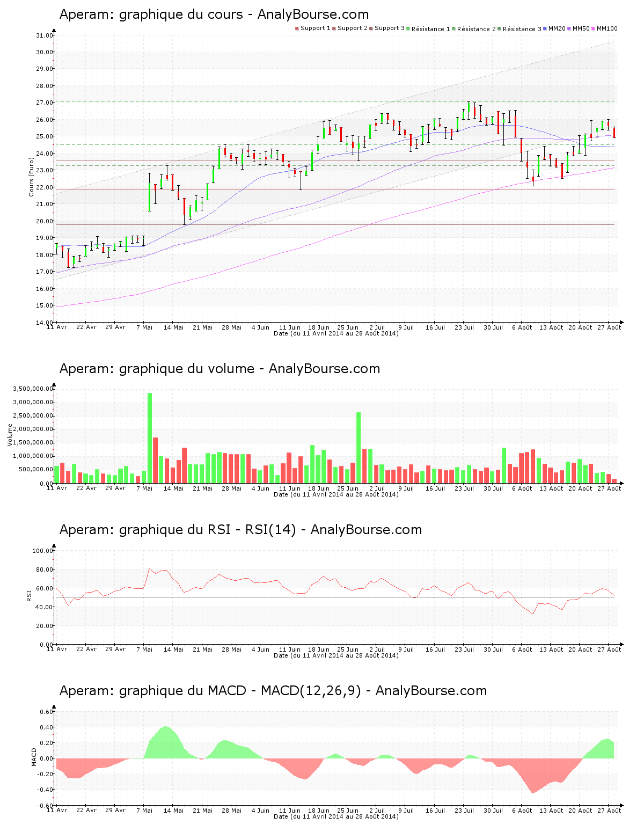
Task: Click the 'RSI' vertical axis label
Action: (28, 595)
